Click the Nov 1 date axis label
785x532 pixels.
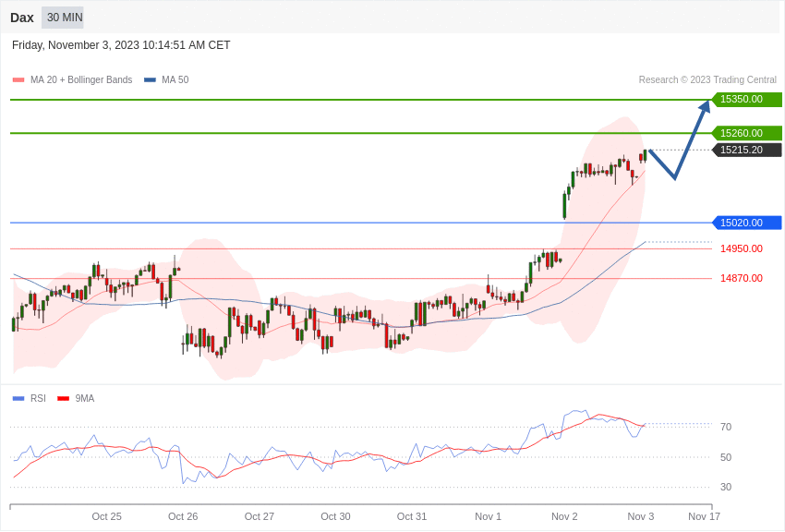pyautogui.click(x=489, y=516)
